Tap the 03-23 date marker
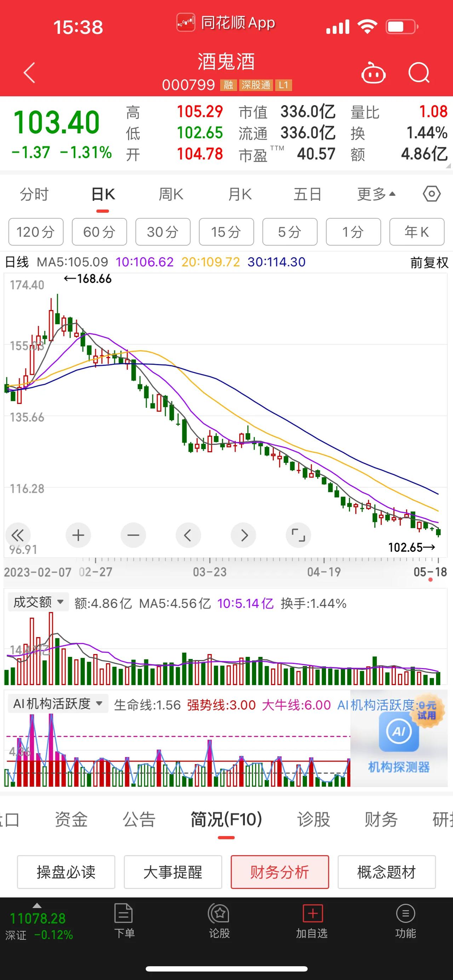The width and height of the screenshot is (453, 980). [210, 572]
